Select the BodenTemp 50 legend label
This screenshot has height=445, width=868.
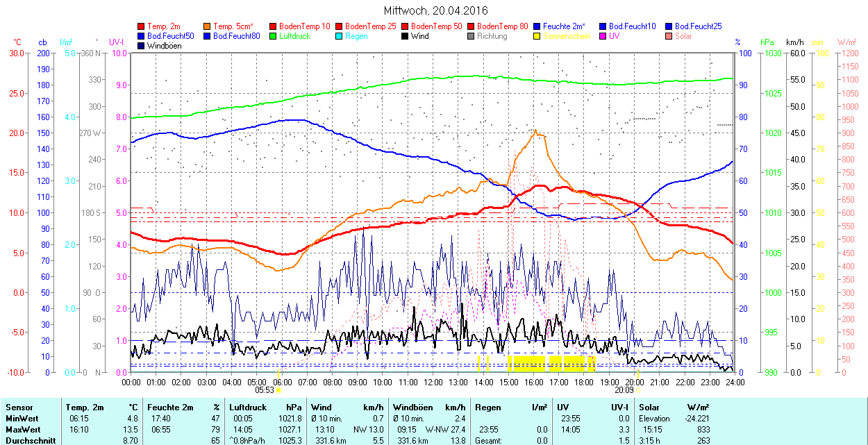436,26
